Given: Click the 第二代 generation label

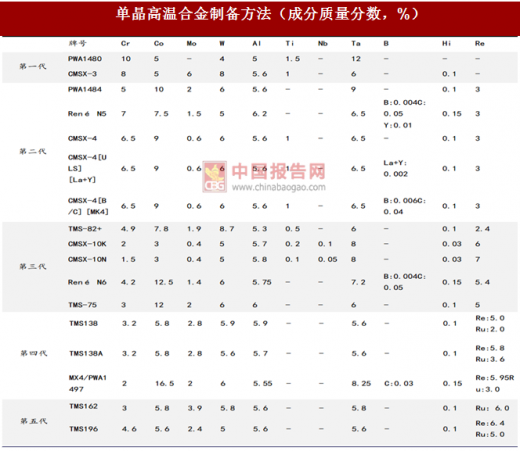Looking at the screenshot, I should click(x=33, y=152).
